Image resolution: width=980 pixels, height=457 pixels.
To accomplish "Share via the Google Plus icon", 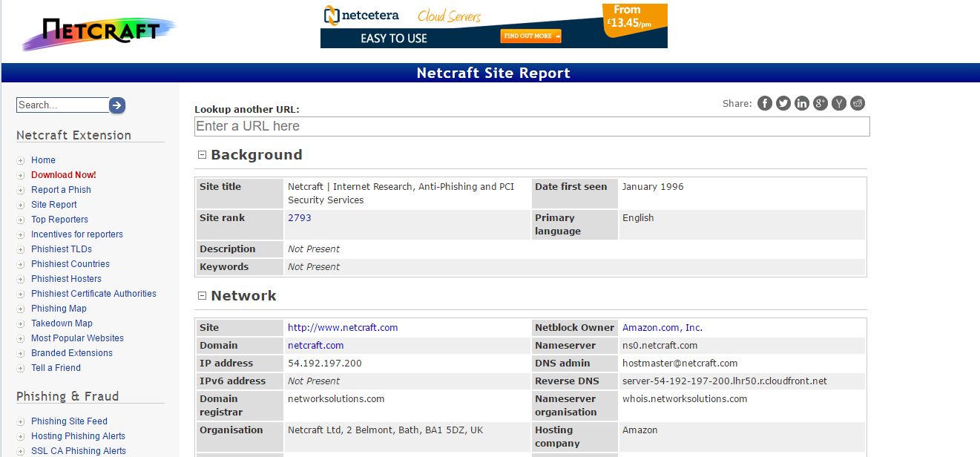I will click(x=820, y=103).
